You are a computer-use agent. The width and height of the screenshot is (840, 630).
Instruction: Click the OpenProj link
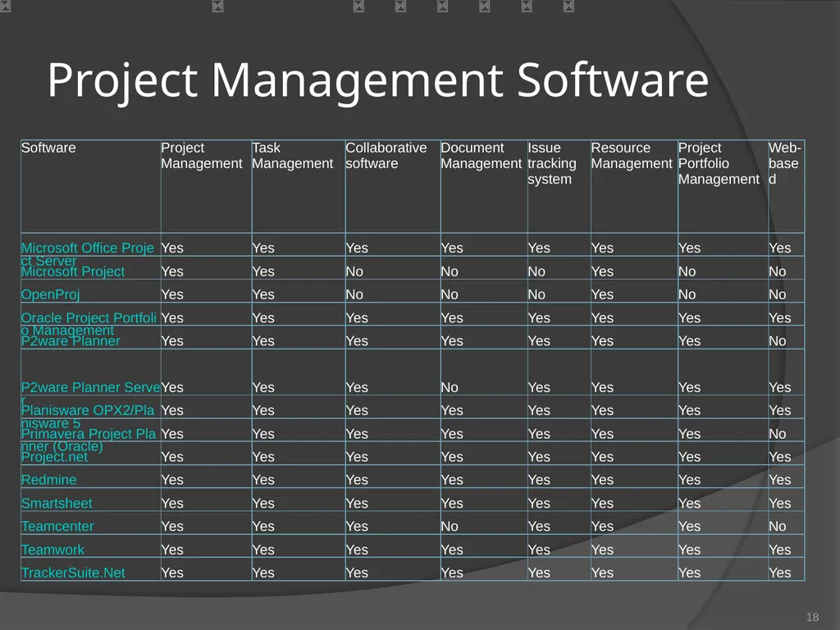pos(50,294)
